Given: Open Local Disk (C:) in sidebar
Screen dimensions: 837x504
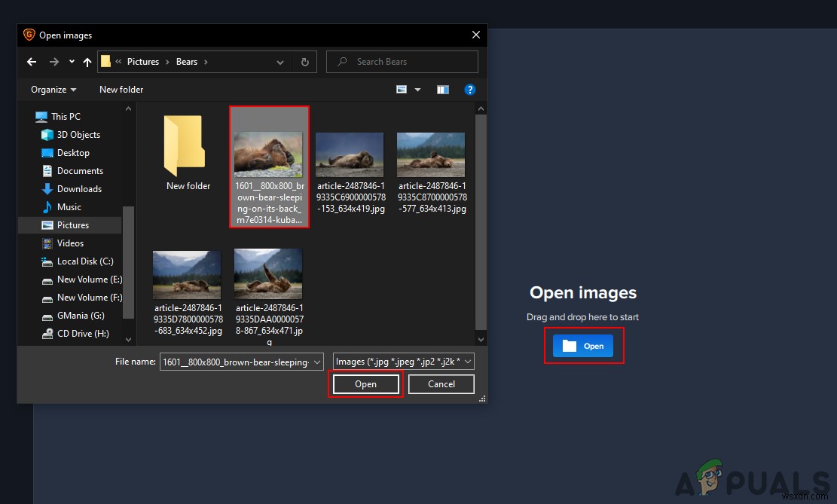Looking at the screenshot, I should (x=78, y=261).
